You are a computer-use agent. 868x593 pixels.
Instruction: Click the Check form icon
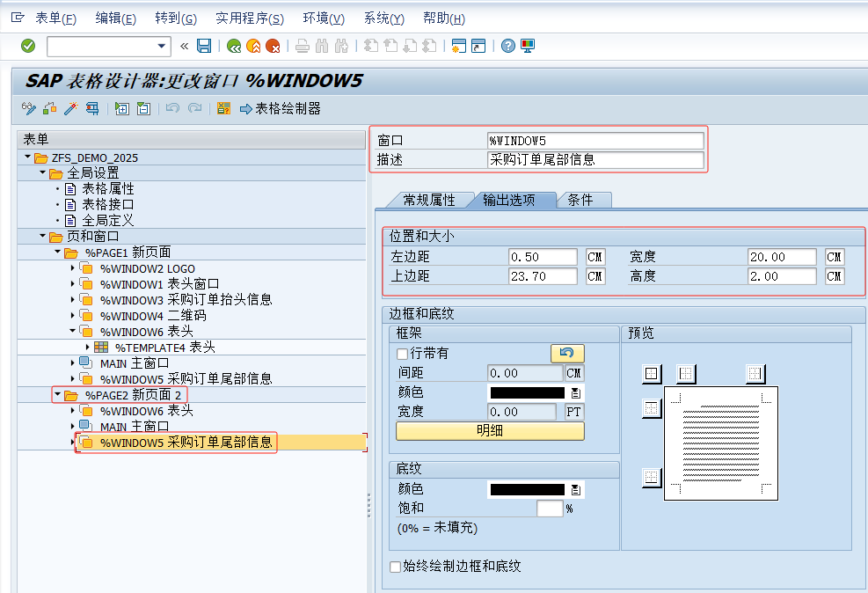click(50, 108)
